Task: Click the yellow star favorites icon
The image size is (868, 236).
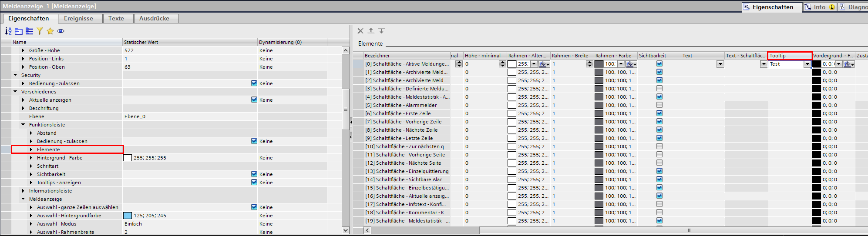Action: click(50, 31)
